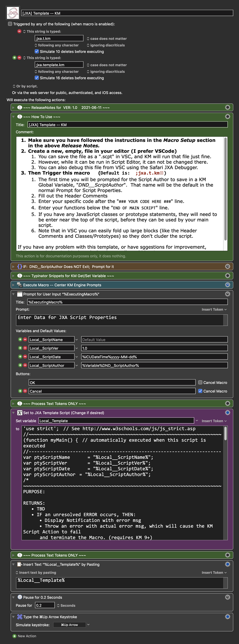Change the Seconds unit popup for pause
Image resolution: width=239 pixels, height=644 pixels.
(66, 606)
